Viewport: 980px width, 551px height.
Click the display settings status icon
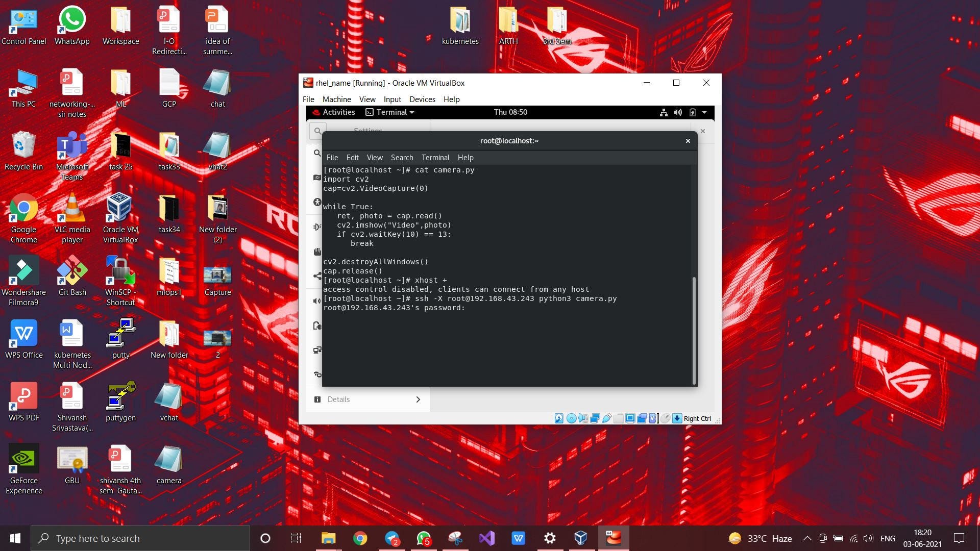[630, 418]
